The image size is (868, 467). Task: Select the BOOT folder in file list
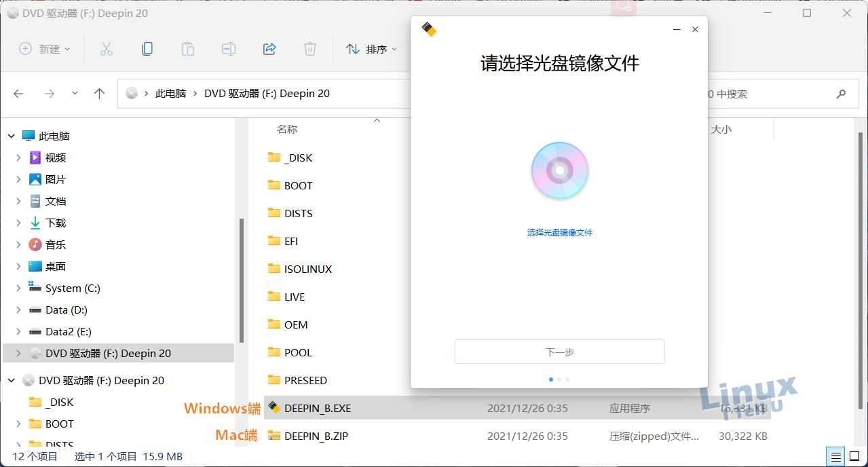coord(290,185)
